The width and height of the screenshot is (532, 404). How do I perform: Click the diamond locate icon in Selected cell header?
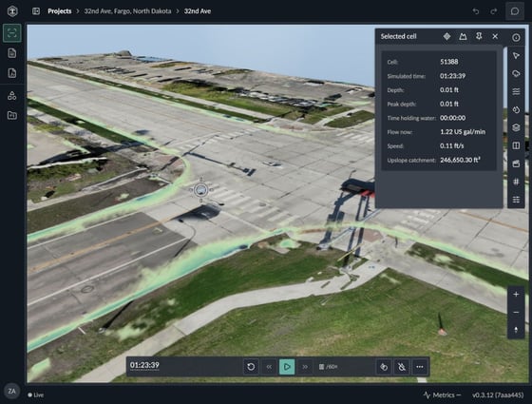tap(446, 36)
